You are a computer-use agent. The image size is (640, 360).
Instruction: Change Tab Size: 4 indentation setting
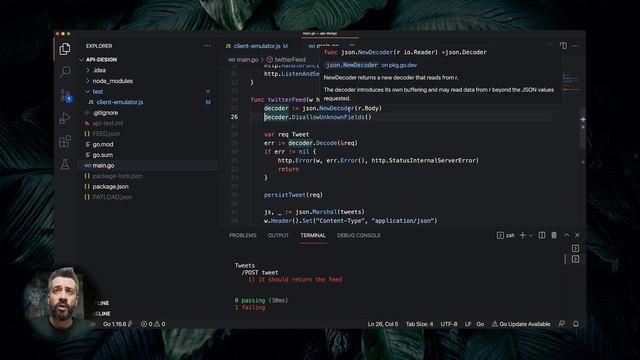tap(419, 324)
